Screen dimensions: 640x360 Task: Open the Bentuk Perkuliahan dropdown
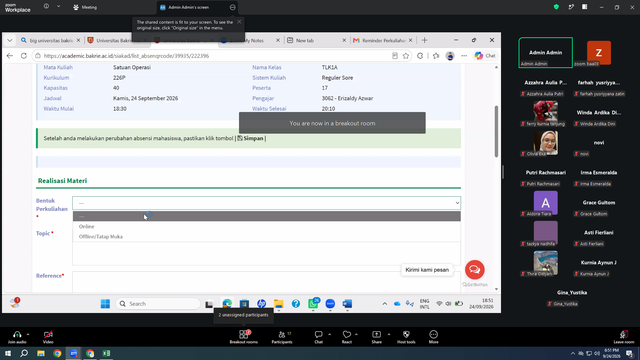(267, 203)
